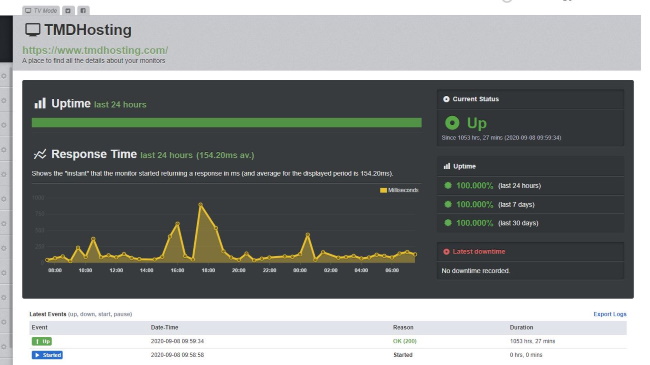Screen dimensions: 650x365
Task: Click the large green Up status icon
Action: (452, 123)
